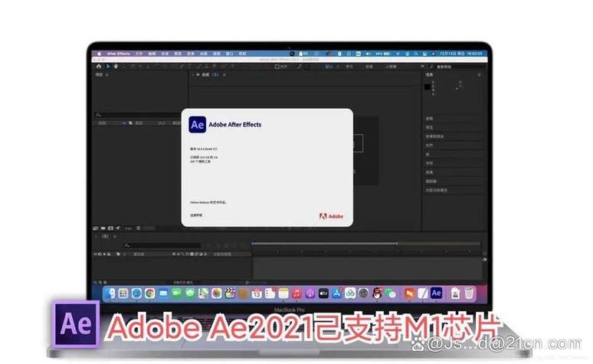Viewport: 593px width, 364px height.
Task: Switch to the 小屏幕 workspace
Action: tap(391, 67)
